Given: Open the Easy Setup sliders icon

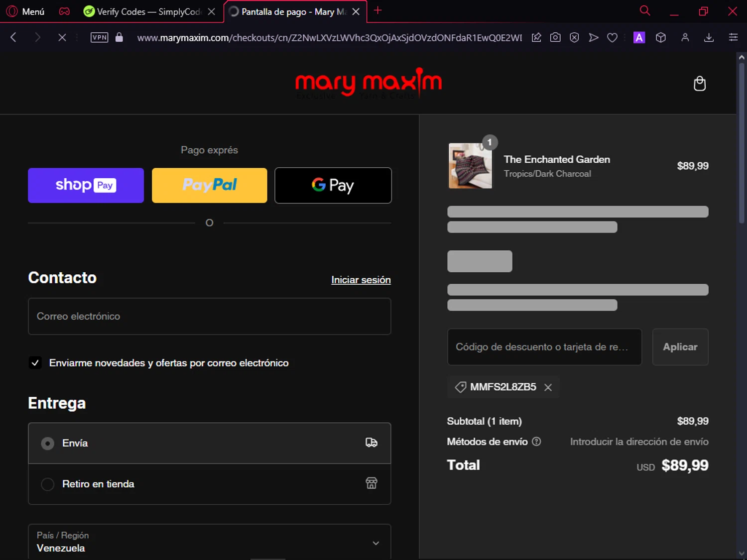Looking at the screenshot, I should (x=733, y=37).
